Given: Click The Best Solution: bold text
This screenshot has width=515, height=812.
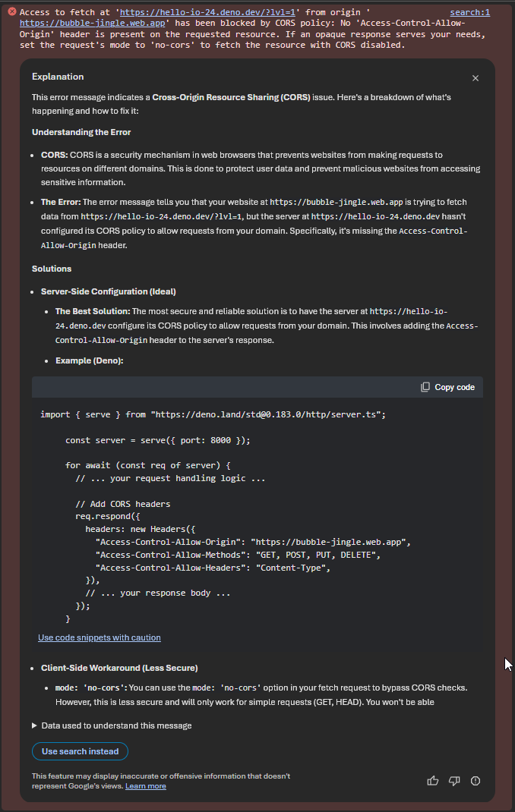Looking at the screenshot, I should click(93, 311).
